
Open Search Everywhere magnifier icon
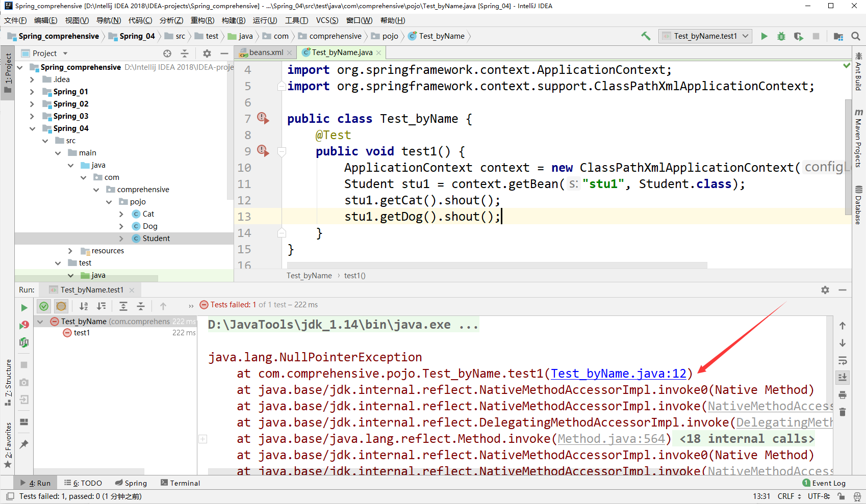856,36
